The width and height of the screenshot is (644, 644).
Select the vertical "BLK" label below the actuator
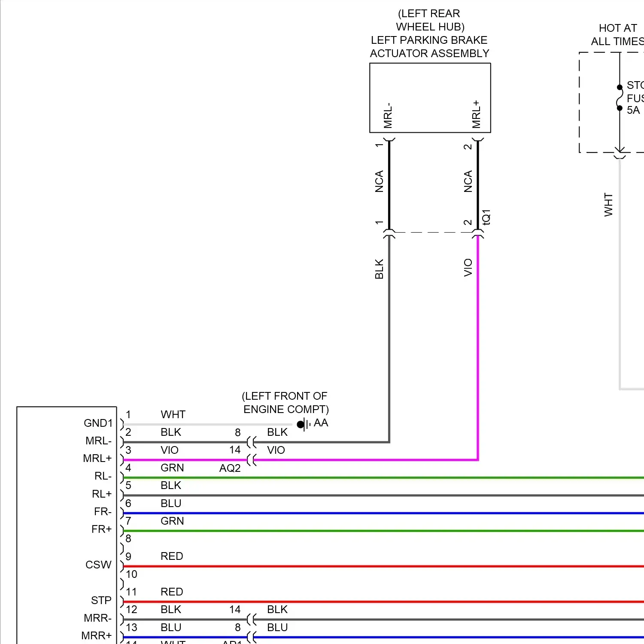coord(379,269)
